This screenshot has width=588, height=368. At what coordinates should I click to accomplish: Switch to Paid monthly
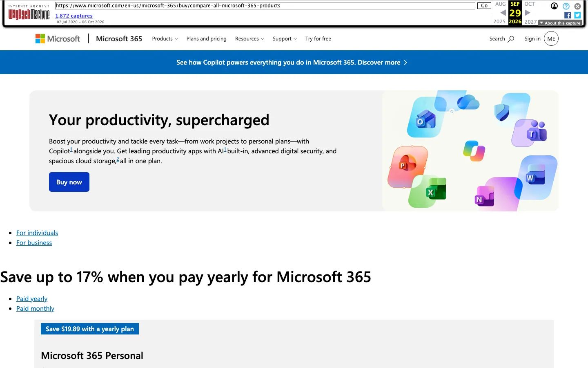point(36,309)
